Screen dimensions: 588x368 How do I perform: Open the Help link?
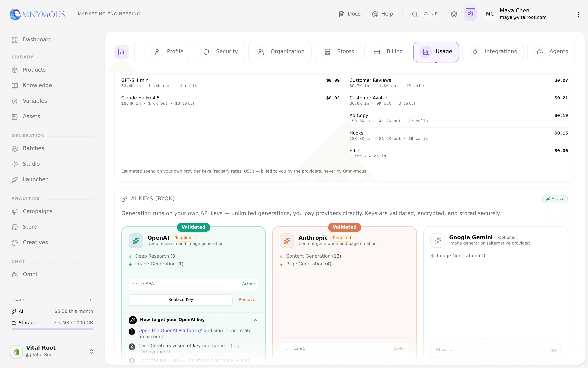[x=383, y=14]
